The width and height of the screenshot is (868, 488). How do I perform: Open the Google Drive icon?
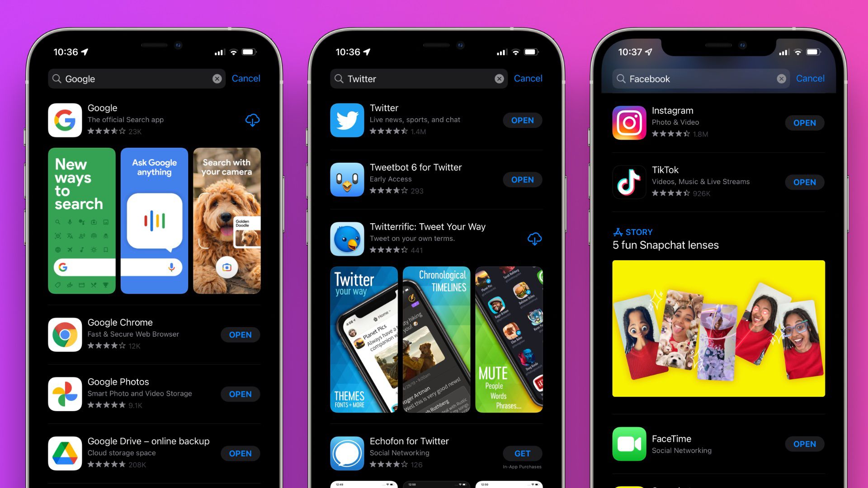click(x=64, y=452)
